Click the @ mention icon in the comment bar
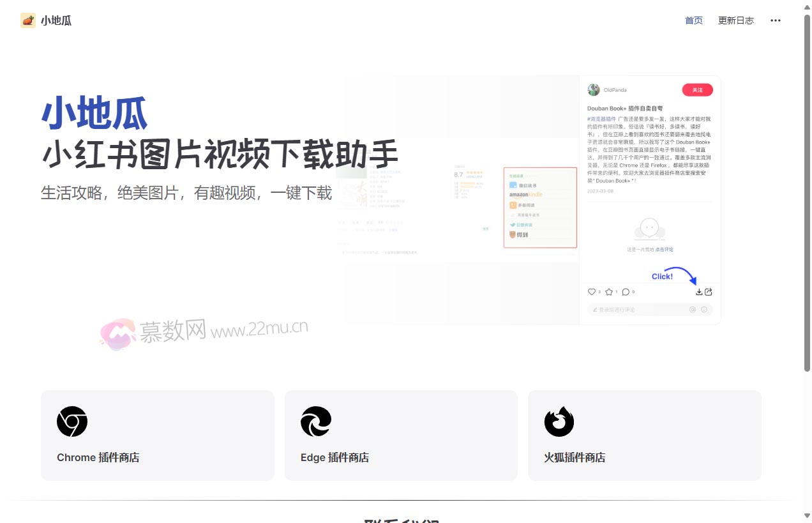Viewport: 812px width, 523px height. 693,309
